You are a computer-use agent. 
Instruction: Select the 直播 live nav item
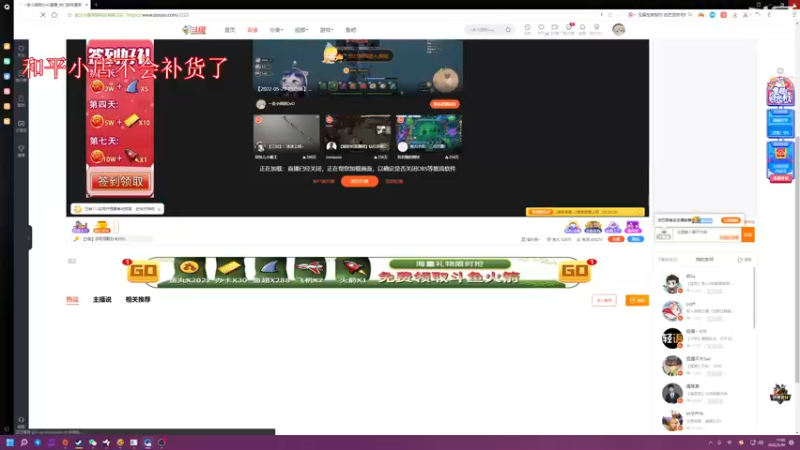[x=253, y=30]
